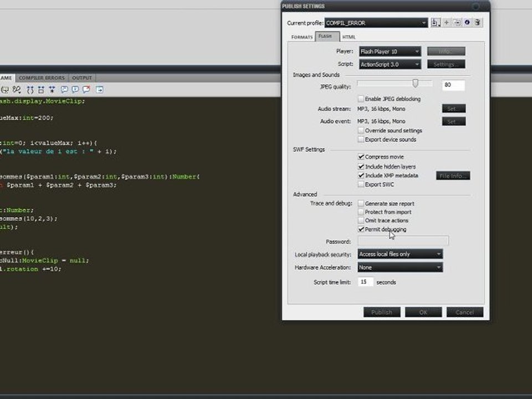Open the Compiler Errors panel tab
532x399 pixels.
[x=42, y=78]
